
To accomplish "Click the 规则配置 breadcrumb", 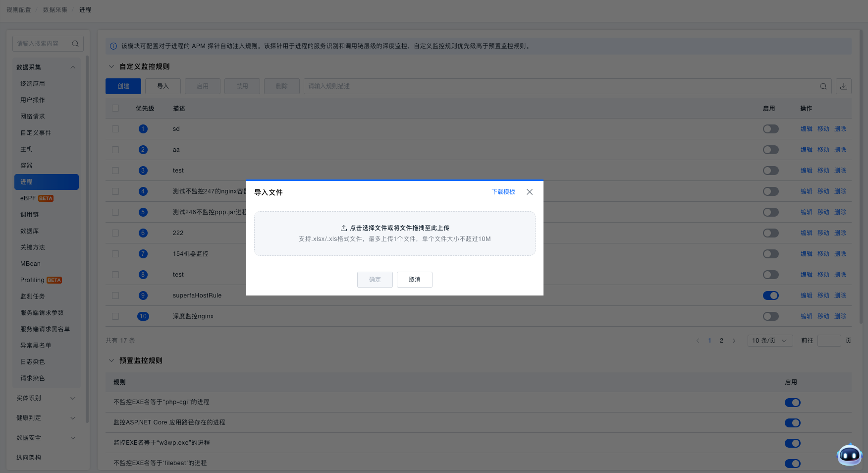I will click(x=19, y=10).
